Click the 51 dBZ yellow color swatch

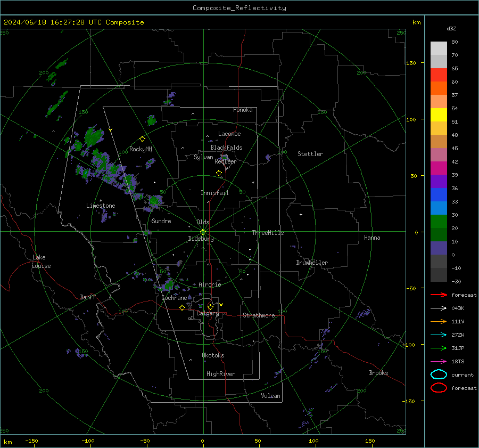(x=439, y=115)
